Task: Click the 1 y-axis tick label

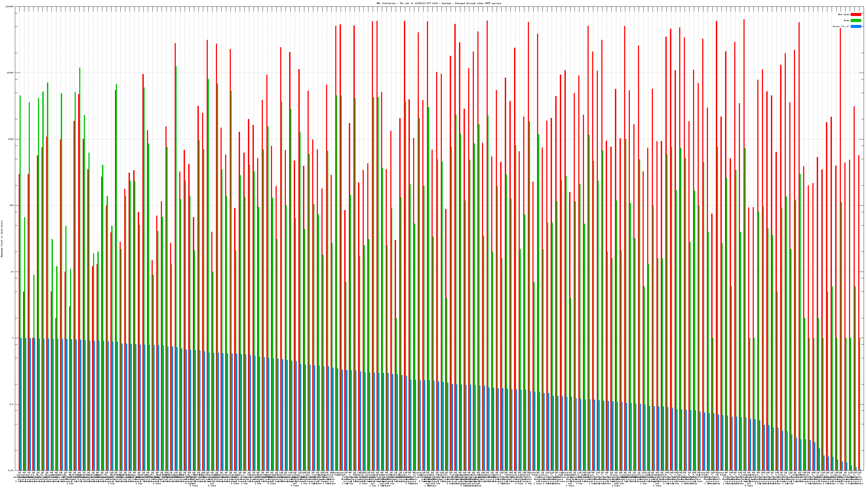Action: coord(13,338)
